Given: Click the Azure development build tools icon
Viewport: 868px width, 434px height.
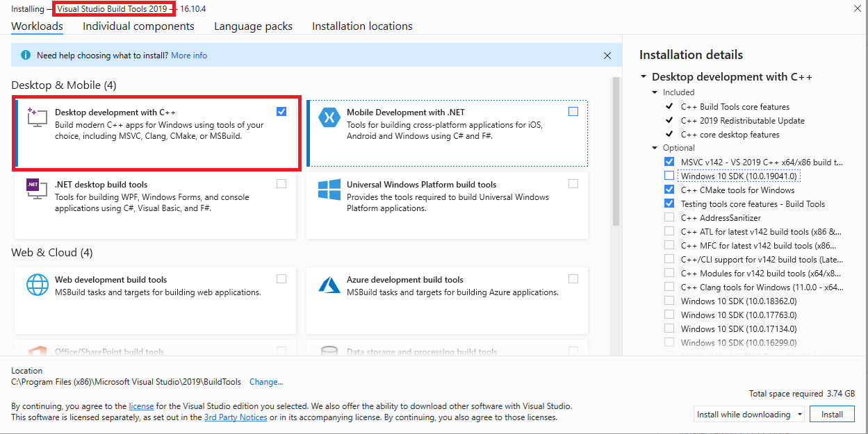Looking at the screenshot, I should pos(329,285).
